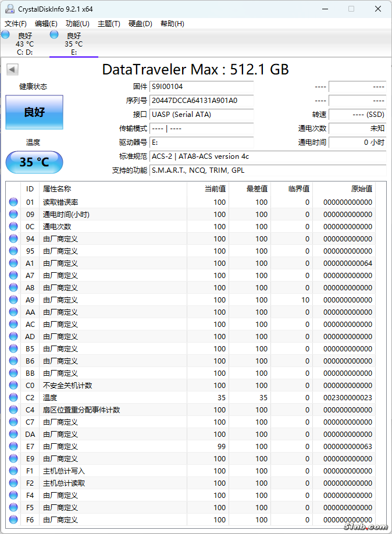Click the previous disk arrow button
Viewport: 392px width, 534px height.
tap(12, 70)
